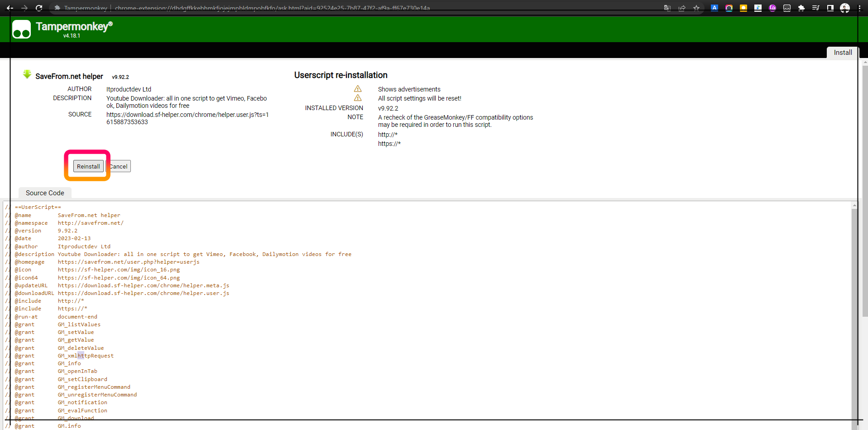Click the source URL download.sf-helper.com

pos(187,118)
